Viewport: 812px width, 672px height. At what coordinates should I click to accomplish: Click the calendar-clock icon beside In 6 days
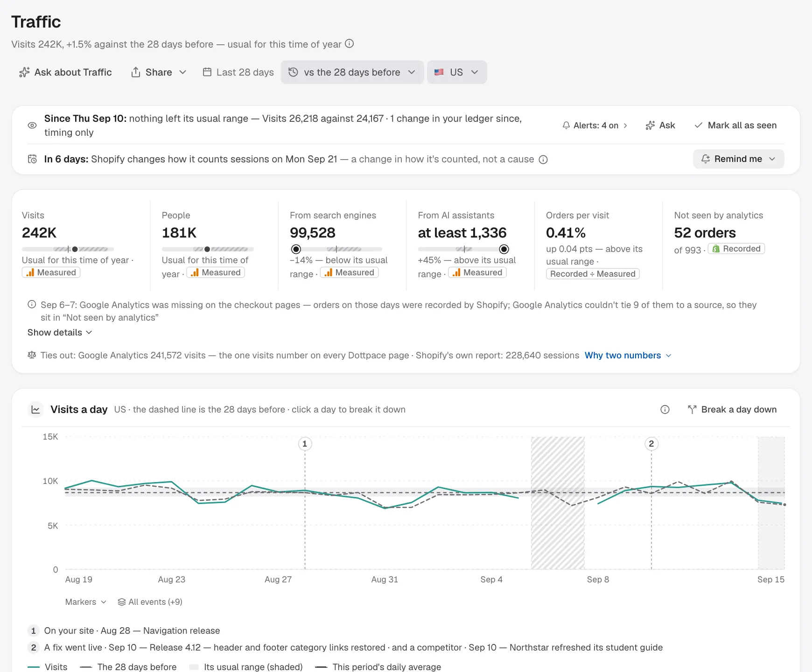[x=32, y=159]
